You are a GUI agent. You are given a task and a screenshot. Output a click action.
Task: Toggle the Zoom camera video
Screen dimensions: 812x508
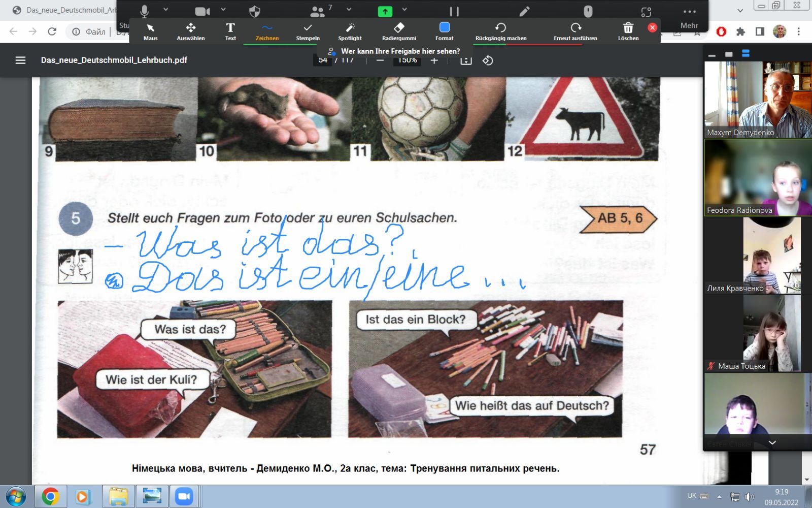point(202,11)
